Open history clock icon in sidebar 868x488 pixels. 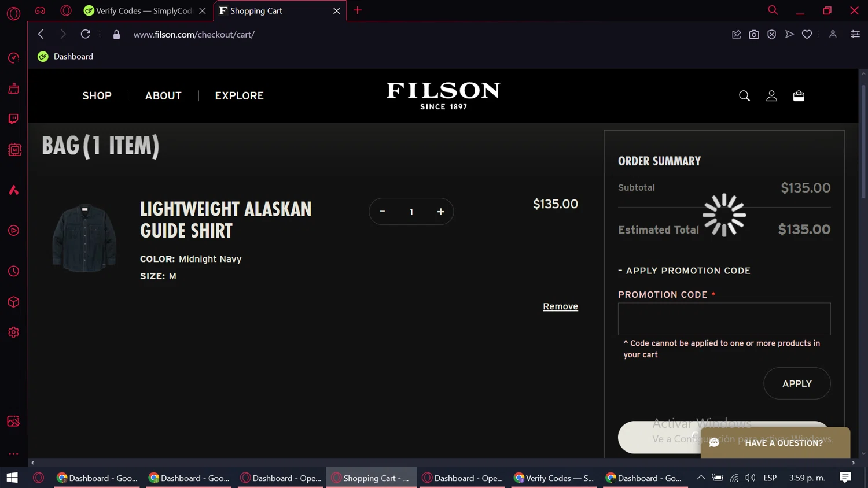coord(14,271)
